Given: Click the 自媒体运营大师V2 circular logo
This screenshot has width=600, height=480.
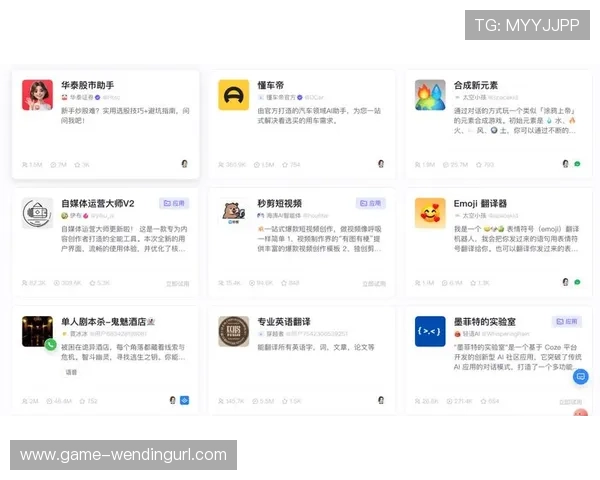Looking at the screenshot, I should coord(37,213).
